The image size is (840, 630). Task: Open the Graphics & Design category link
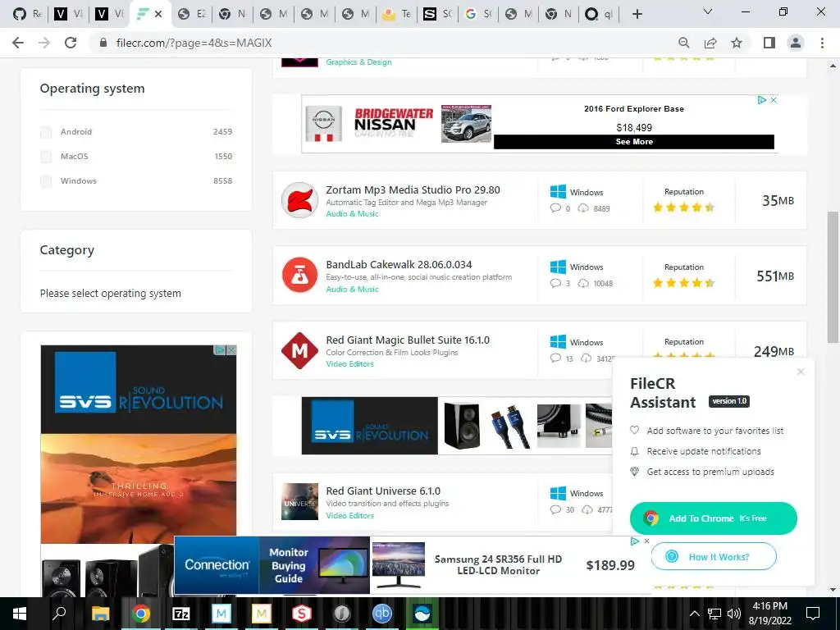pyautogui.click(x=358, y=62)
